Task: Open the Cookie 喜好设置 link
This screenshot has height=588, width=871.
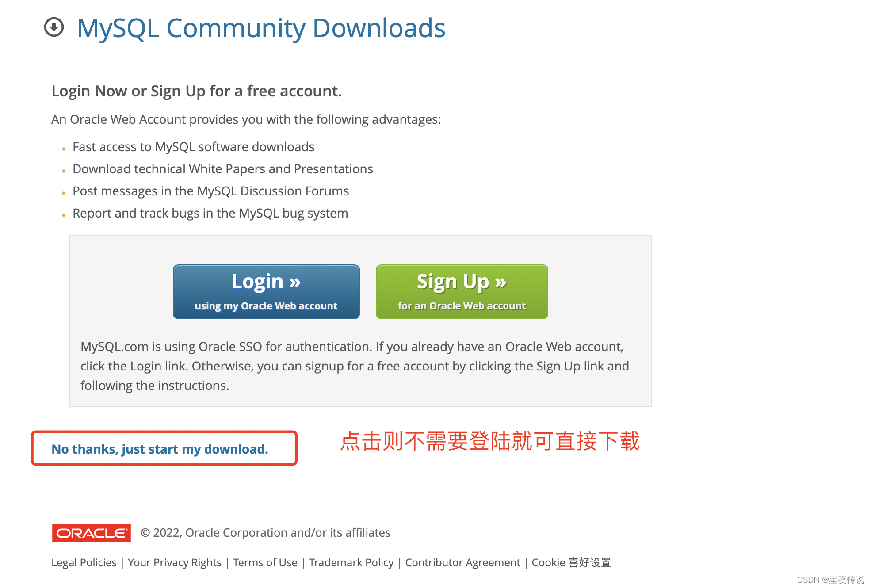Action: point(571,562)
